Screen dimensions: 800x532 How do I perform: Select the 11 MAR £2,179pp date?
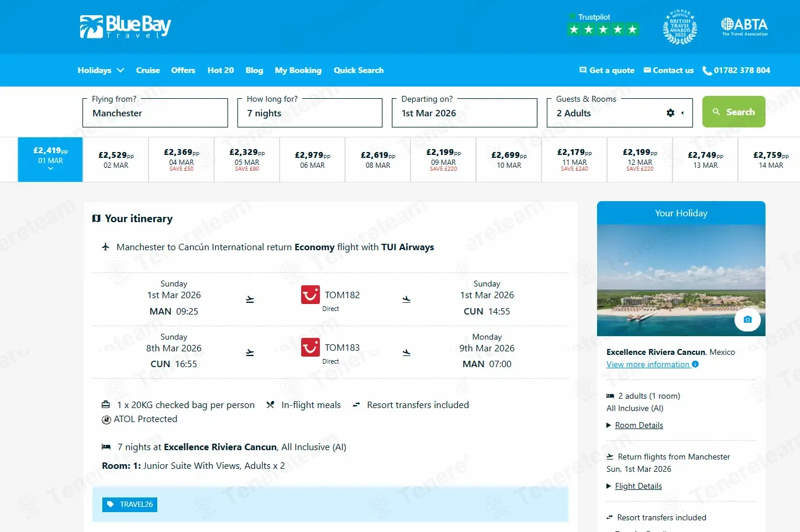pyautogui.click(x=574, y=160)
